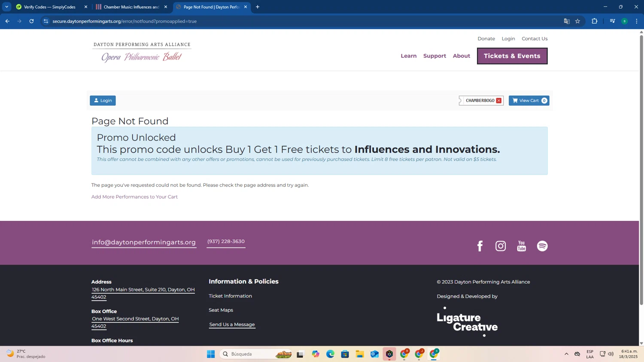Bookmark this page with the star icon
Image resolution: width=644 pixels, height=362 pixels.
[x=578, y=21]
